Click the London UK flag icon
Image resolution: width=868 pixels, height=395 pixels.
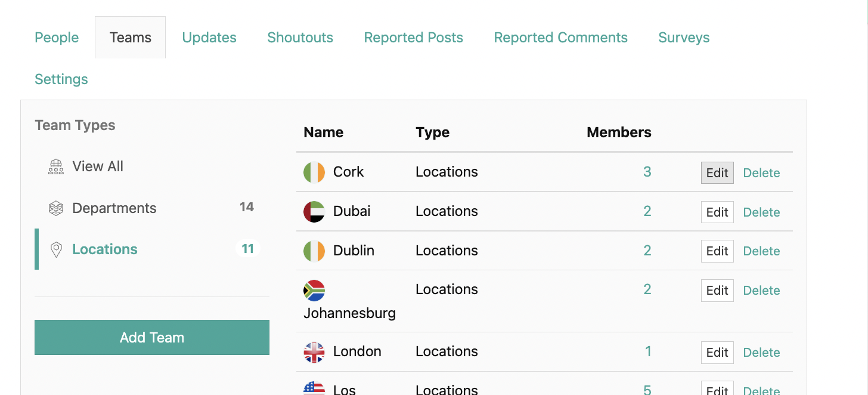coord(314,353)
